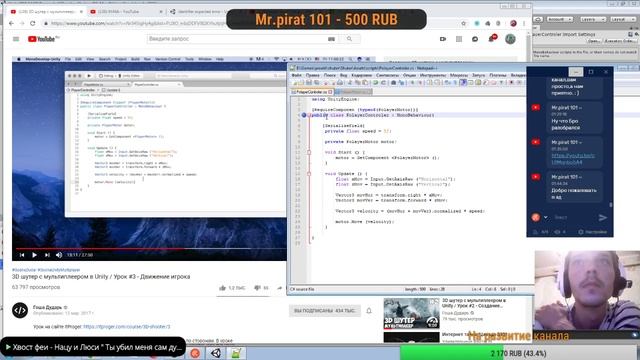This screenshot has height=360, width=640.
Task: Seek on the red video progress bar
Action: tap(151, 248)
